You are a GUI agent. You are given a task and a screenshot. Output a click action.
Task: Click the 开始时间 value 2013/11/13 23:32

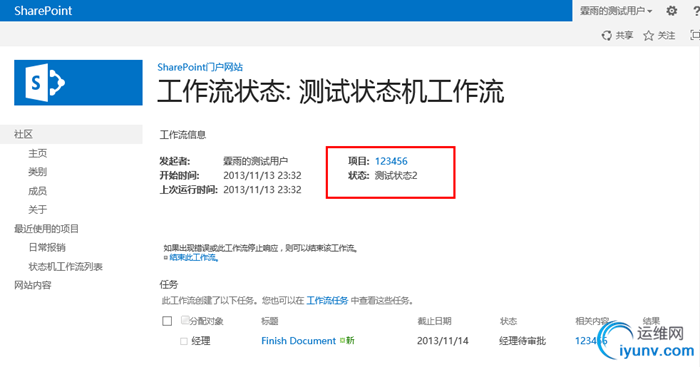pos(262,175)
